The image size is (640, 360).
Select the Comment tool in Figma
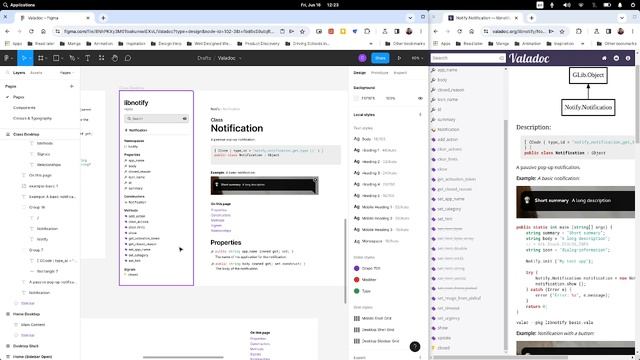pyautogui.click(x=128, y=58)
